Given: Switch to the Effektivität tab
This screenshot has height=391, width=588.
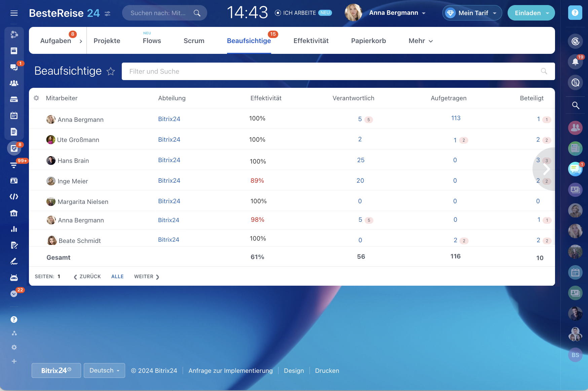Looking at the screenshot, I should tap(311, 41).
